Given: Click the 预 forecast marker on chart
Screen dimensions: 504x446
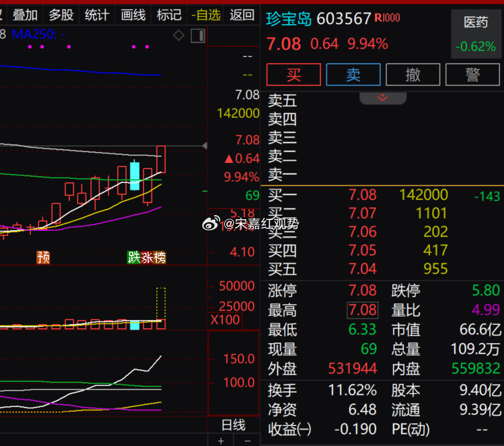Looking at the screenshot, I should point(43,258).
